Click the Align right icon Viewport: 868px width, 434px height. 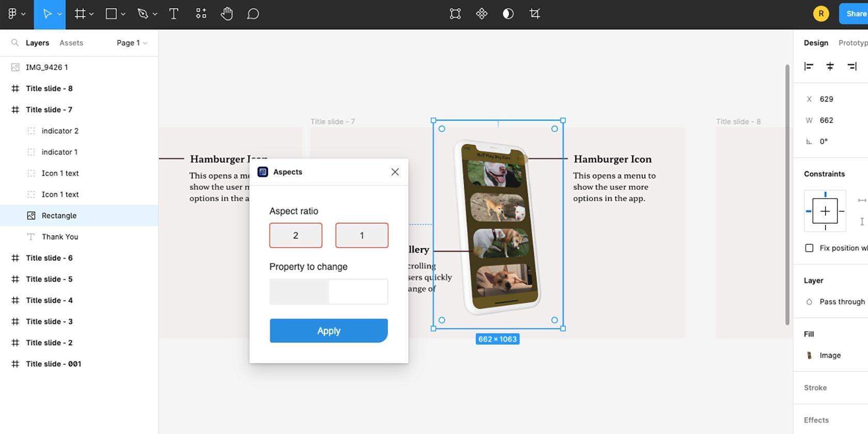(851, 66)
